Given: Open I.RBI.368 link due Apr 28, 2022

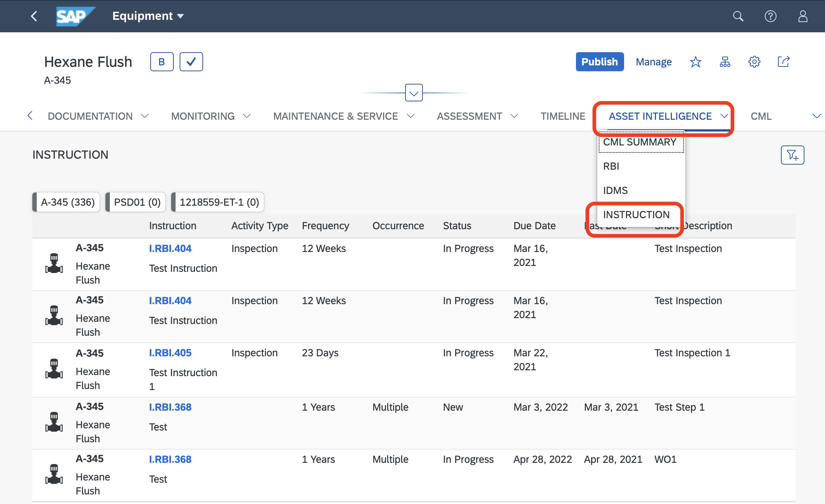Looking at the screenshot, I should (x=170, y=459).
